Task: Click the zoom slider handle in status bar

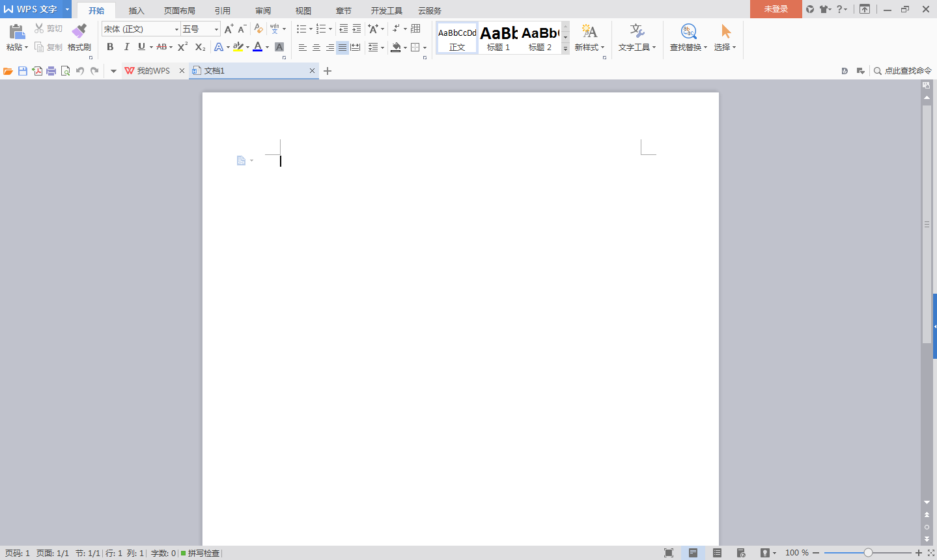Action: click(x=868, y=553)
